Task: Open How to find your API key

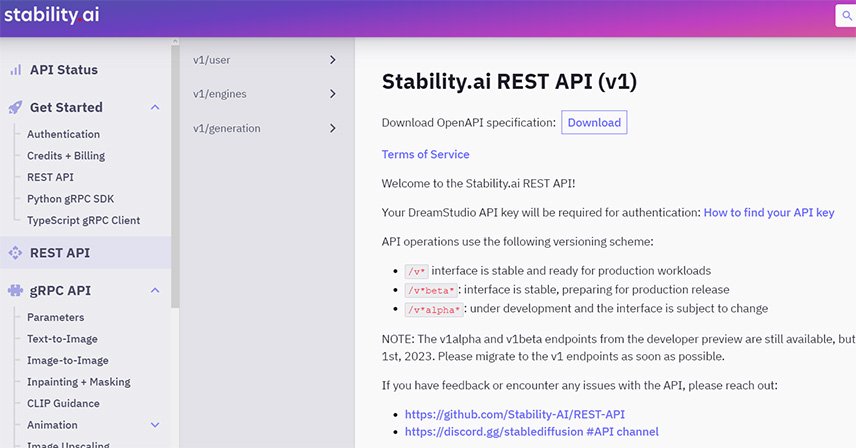Action: (x=769, y=212)
